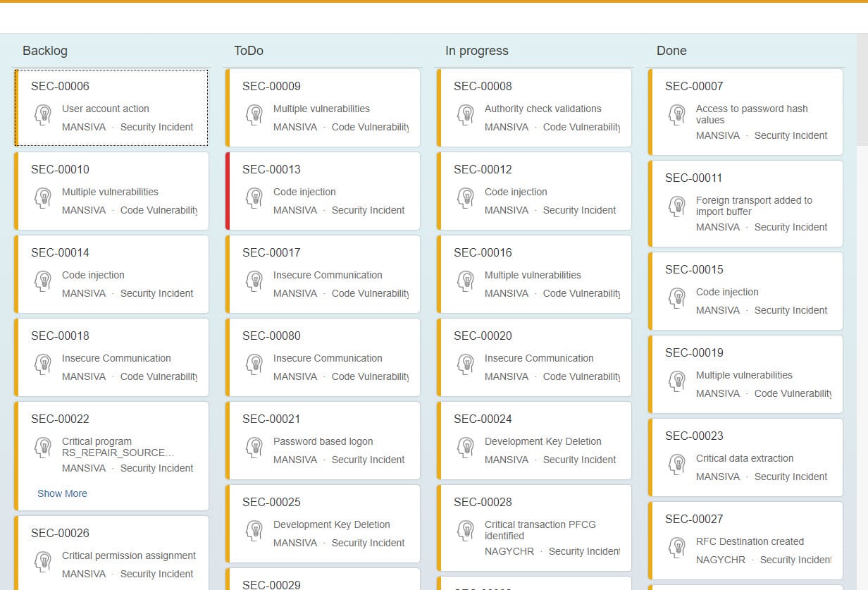This screenshot has height=590, width=868.
Task: Click the lightbulb icon on card SEC-00007
Action: pyautogui.click(x=678, y=114)
